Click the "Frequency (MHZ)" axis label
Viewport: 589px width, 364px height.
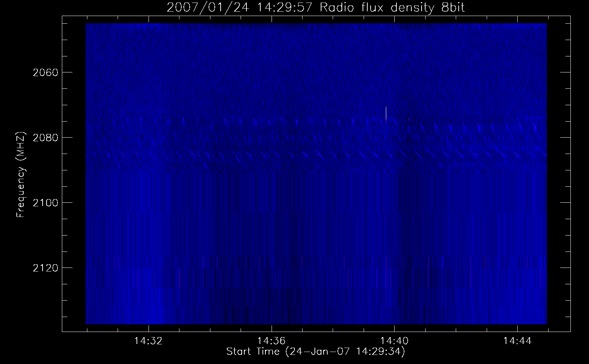pyautogui.click(x=21, y=175)
